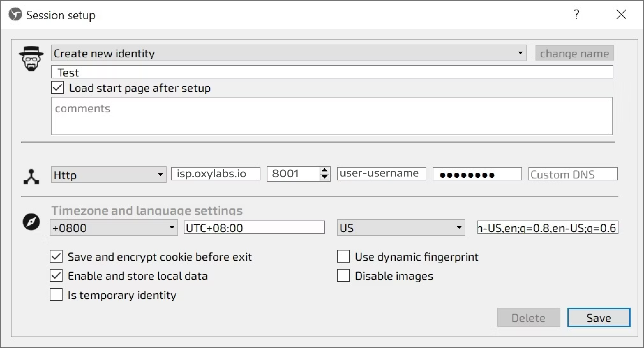Open the +0800 timezone offset dropdown
This screenshot has height=348, width=644.
pos(114,228)
